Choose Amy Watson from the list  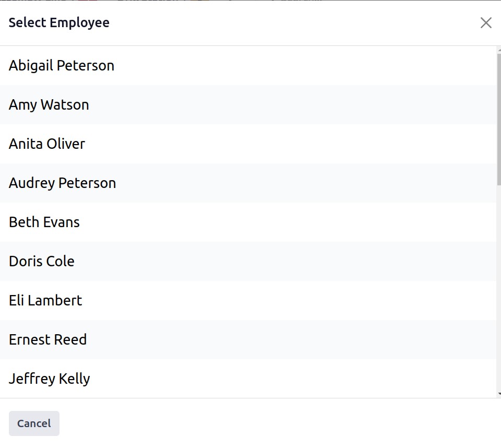248,105
